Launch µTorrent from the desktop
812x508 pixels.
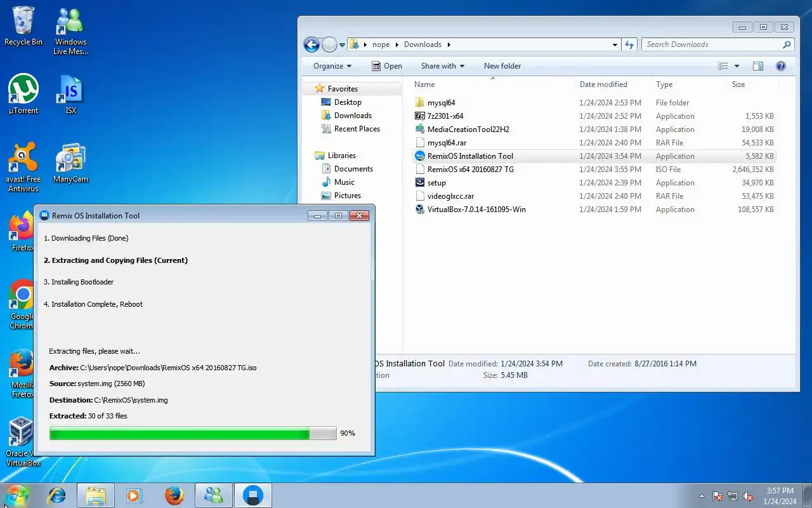click(23, 94)
